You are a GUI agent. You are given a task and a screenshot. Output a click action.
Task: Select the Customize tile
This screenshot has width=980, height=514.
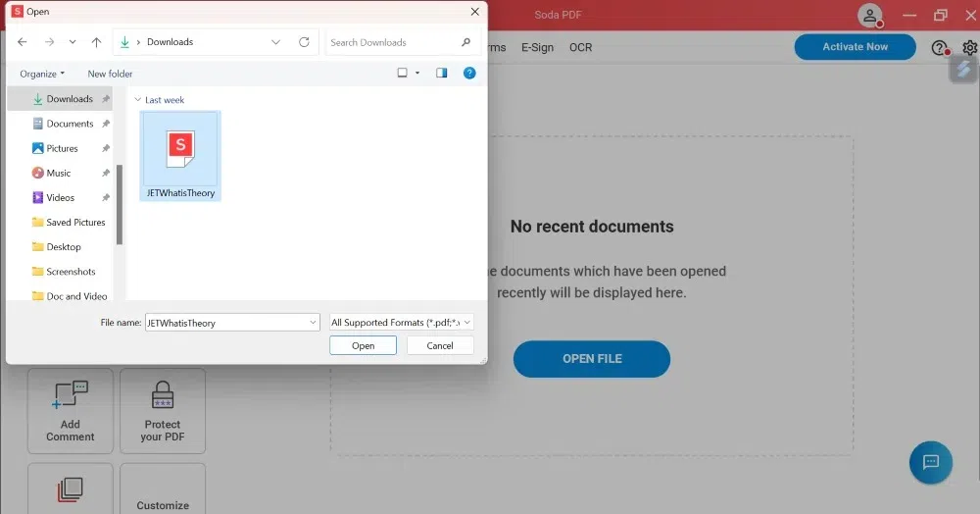point(163,489)
